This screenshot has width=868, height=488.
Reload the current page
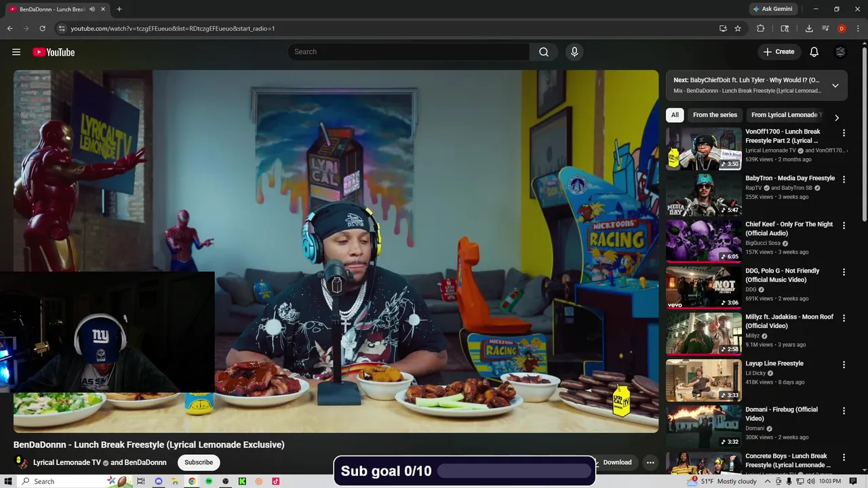[42, 28]
